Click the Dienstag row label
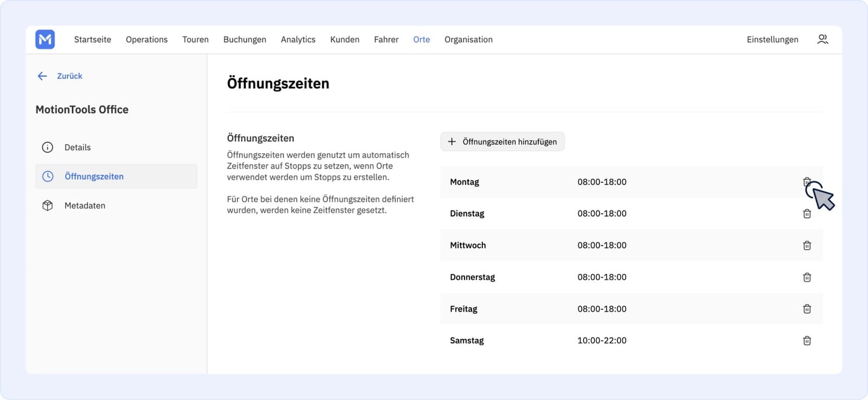Screen dimensions: 868x400 pos(467,214)
